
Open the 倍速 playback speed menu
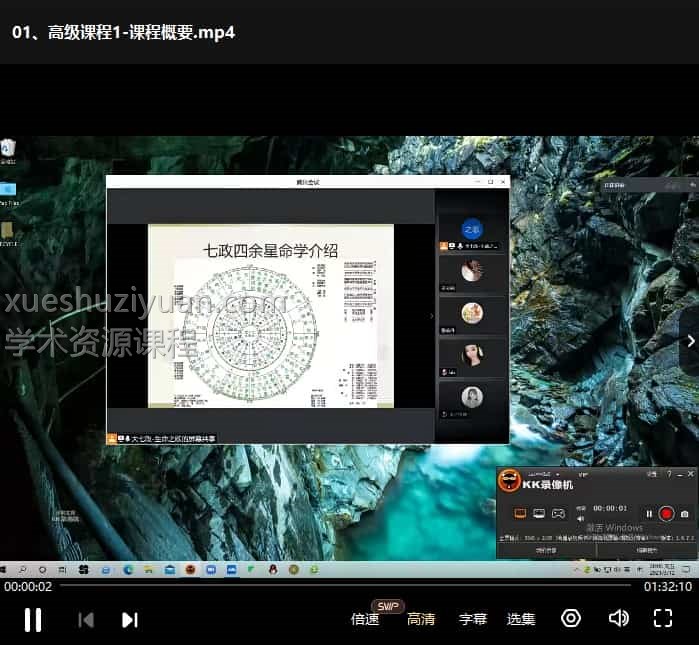(x=365, y=619)
